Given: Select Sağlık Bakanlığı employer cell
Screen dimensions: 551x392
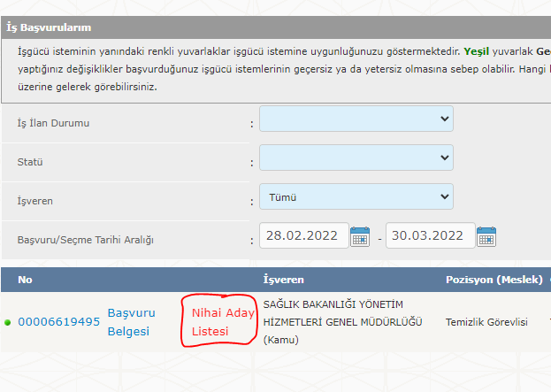Looking at the screenshot, I should coord(343,322).
